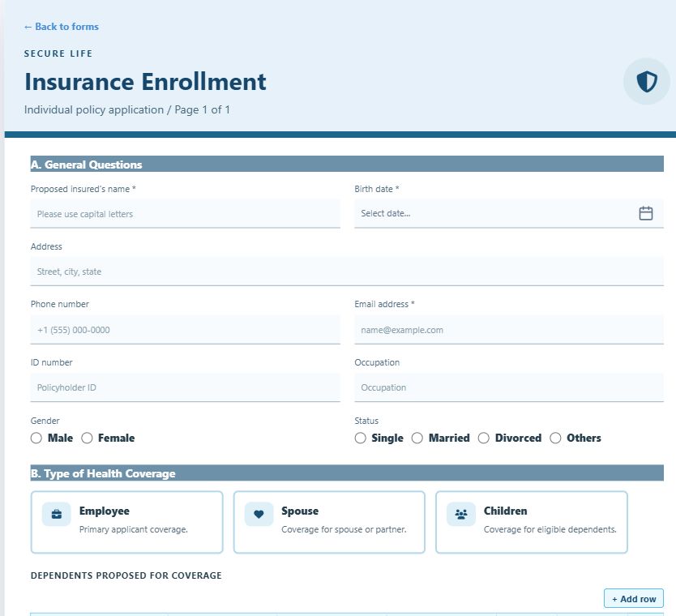Focus the ID number Policyholder ID field
The height and width of the screenshot is (616, 676).
pos(185,387)
